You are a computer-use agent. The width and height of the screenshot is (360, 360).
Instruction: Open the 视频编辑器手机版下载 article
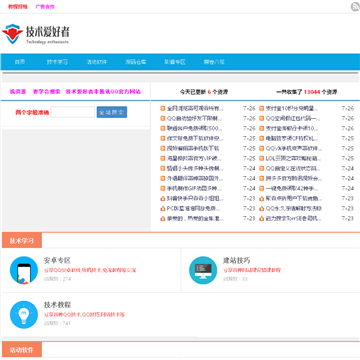pos(193,148)
